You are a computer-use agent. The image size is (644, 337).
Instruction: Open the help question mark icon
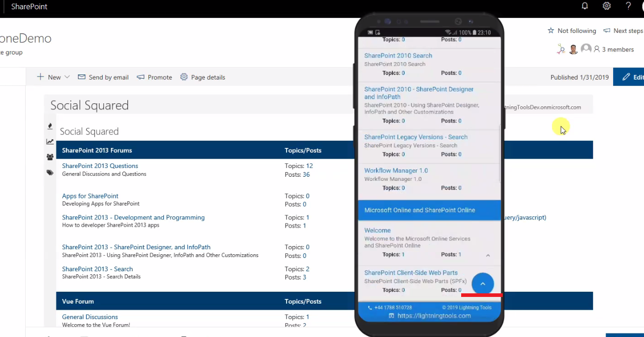point(628,6)
